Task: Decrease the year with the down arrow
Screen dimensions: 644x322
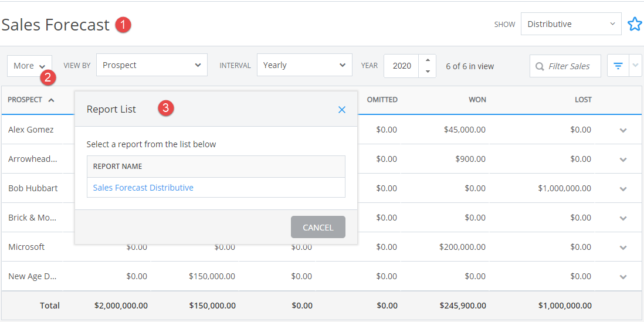Action: click(x=428, y=72)
